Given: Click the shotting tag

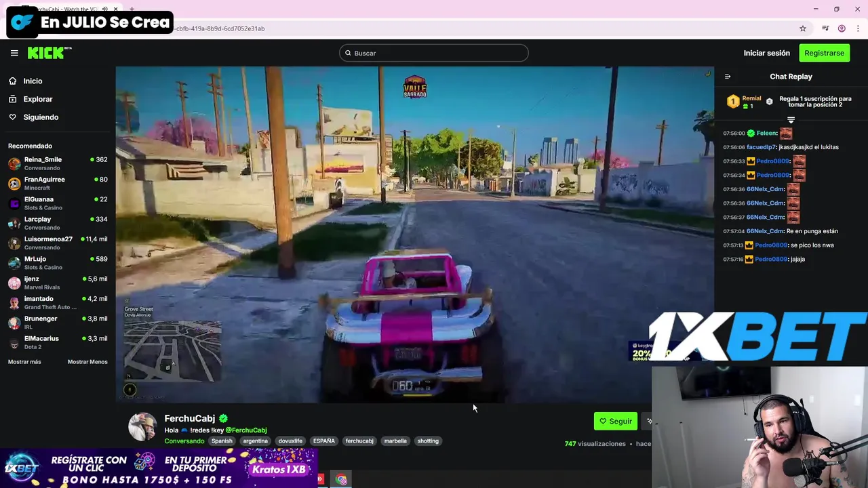Looking at the screenshot, I should click(x=428, y=441).
